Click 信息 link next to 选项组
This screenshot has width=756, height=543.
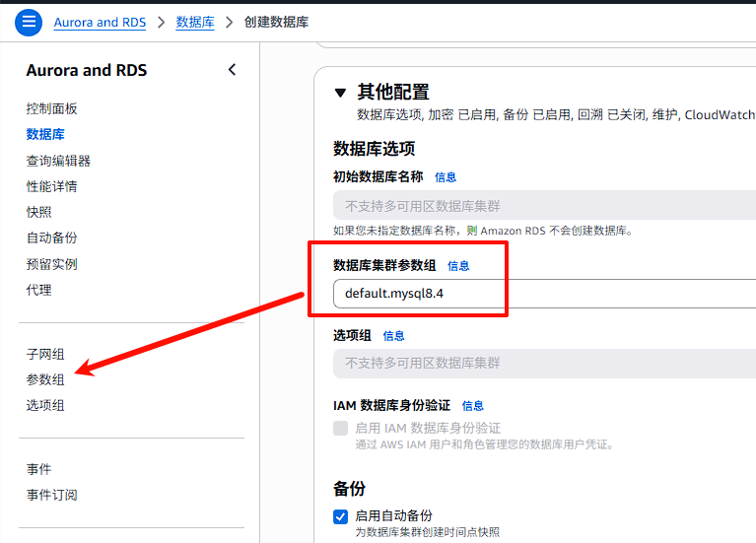[x=393, y=336]
